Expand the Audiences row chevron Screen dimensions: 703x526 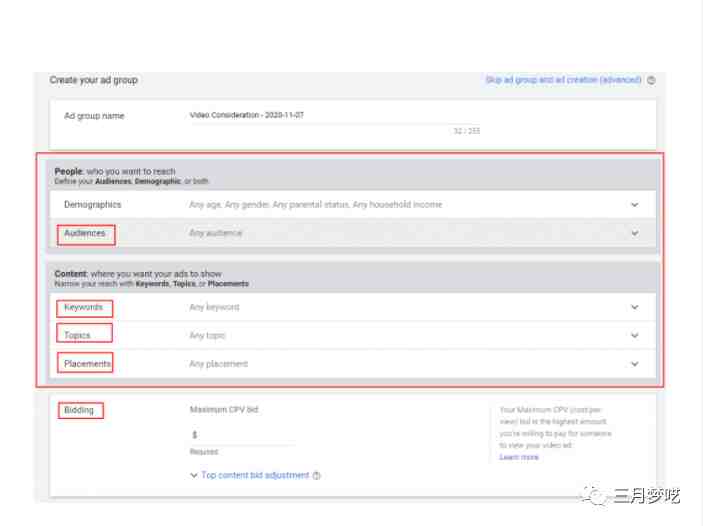pyautogui.click(x=634, y=233)
